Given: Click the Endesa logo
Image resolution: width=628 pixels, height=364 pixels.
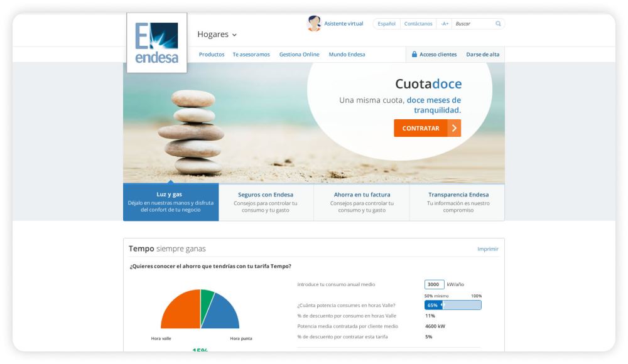Looking at the screenshot, I should (156, 43).
